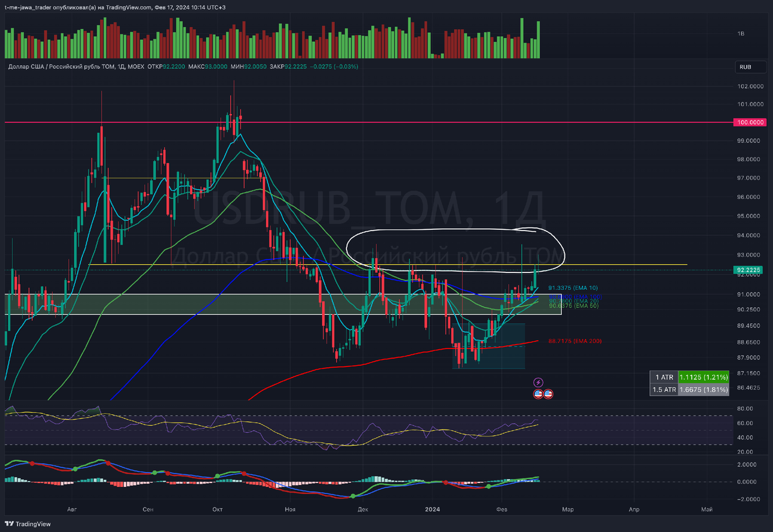The width and height of the screenshot is (773, 532).
Task: Click 91.0000 on the price scale
Action: (x=750, y=294)
